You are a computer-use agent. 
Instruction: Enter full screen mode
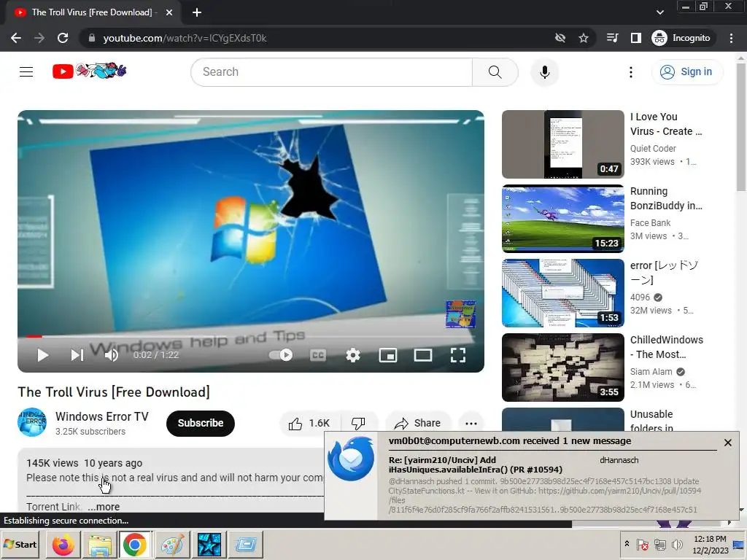(458, 355)
